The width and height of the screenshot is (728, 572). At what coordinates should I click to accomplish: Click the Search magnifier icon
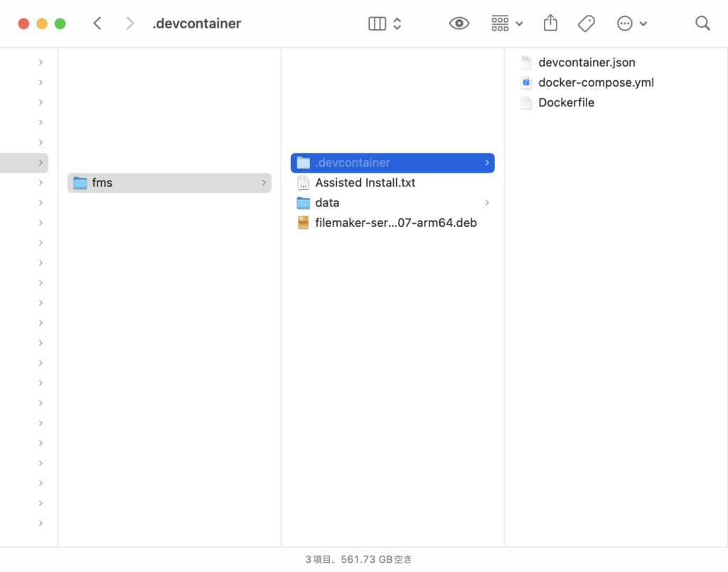702,23
